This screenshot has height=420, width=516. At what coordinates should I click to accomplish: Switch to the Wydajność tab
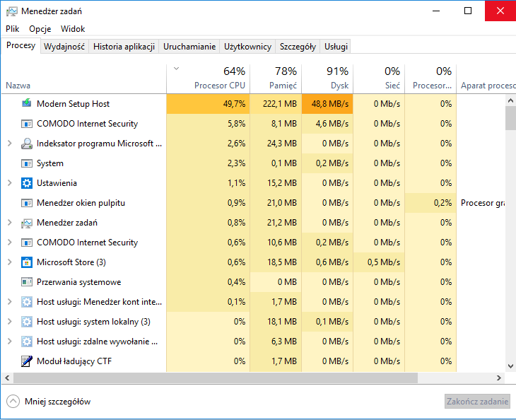64,47
